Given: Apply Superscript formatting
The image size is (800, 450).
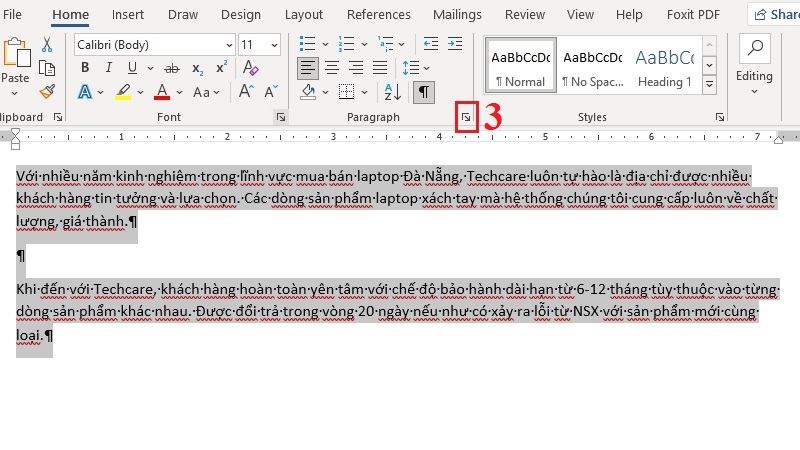Looking at the screenshot, I should [x=221, y=67].
